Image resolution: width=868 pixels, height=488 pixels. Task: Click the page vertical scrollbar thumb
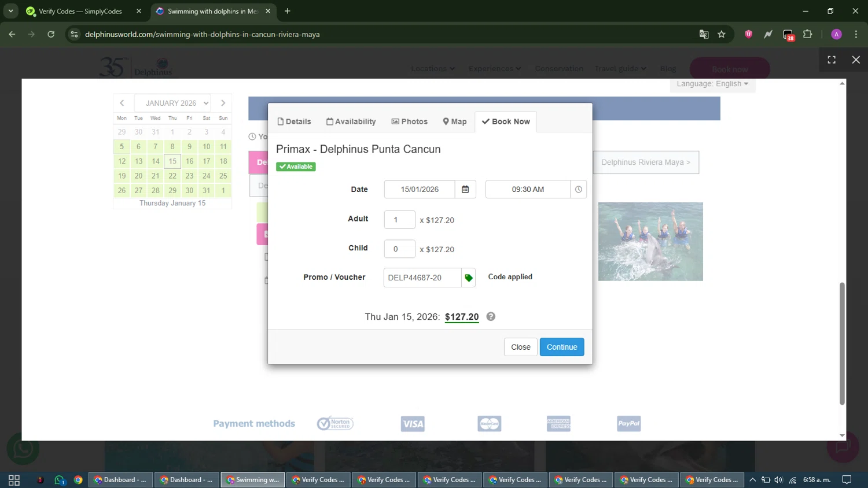pos(842,343)
